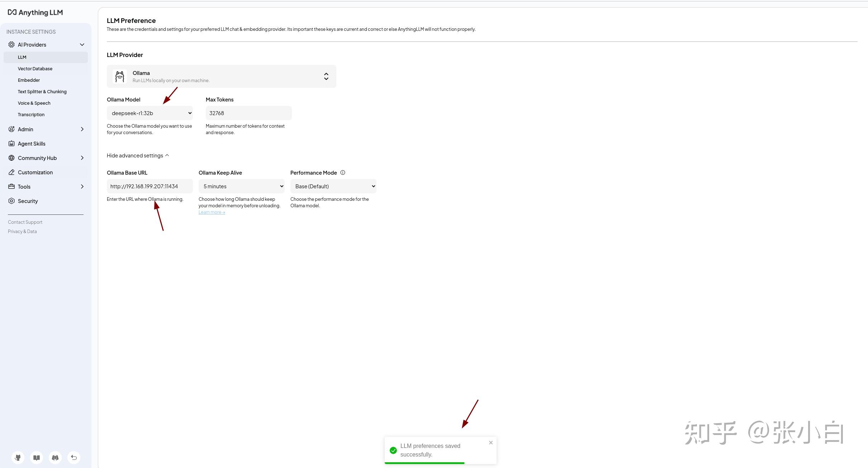Click the AI Providers gear icon

coord(11,44)
